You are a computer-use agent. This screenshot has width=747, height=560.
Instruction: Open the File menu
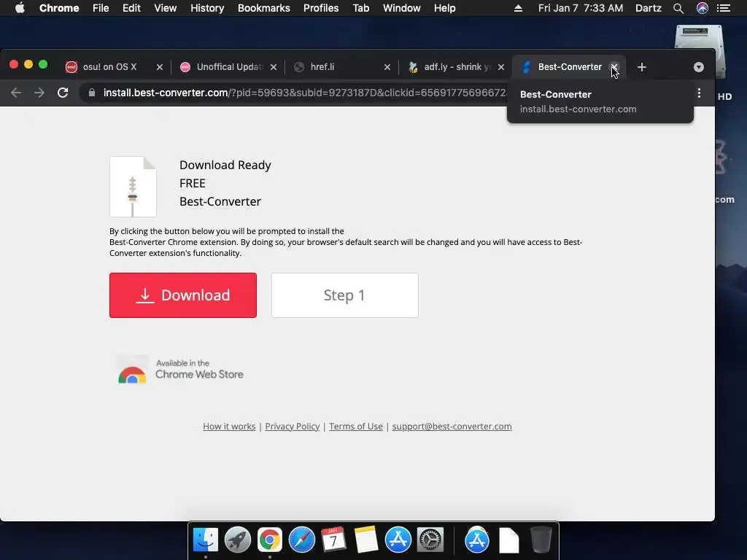click(101, 8)
